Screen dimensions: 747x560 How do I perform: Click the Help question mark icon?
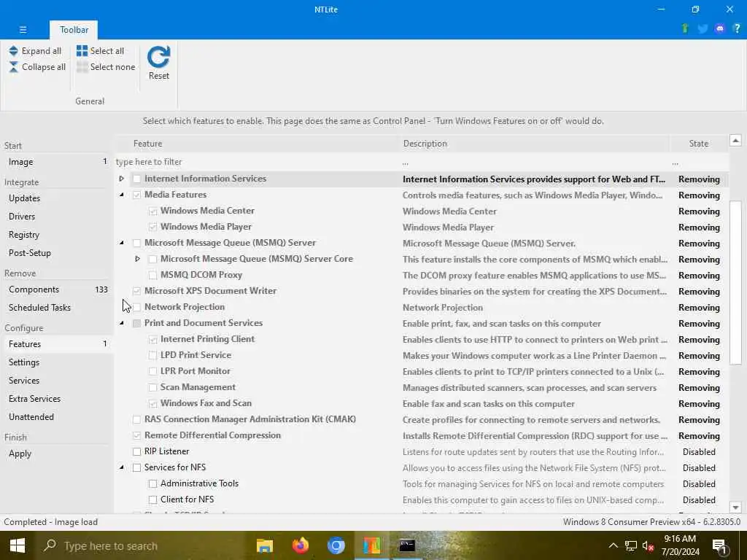pos(737,28)
